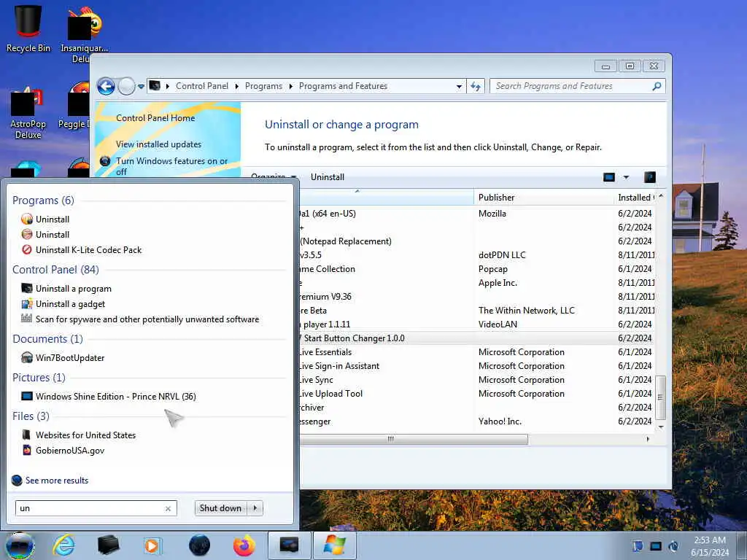Click the Start orb on taskbar
The height and width of the screenshot is (560, 747).
coord(19,545)
